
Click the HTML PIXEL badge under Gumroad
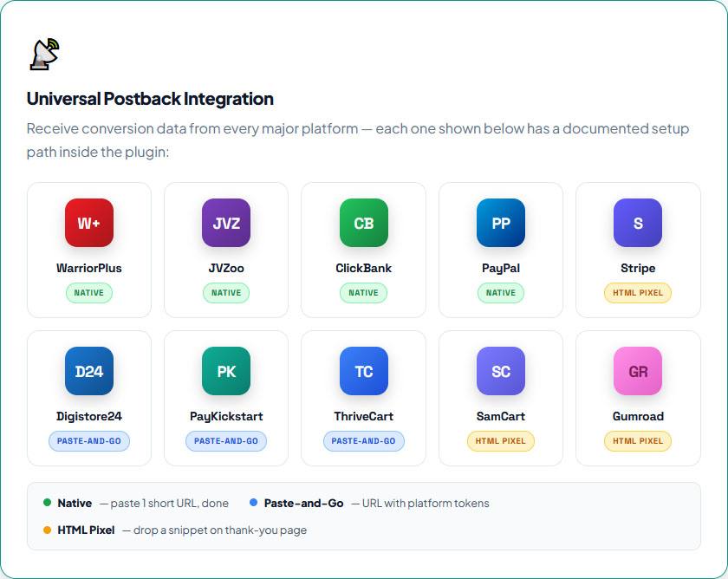click(638, 441)
